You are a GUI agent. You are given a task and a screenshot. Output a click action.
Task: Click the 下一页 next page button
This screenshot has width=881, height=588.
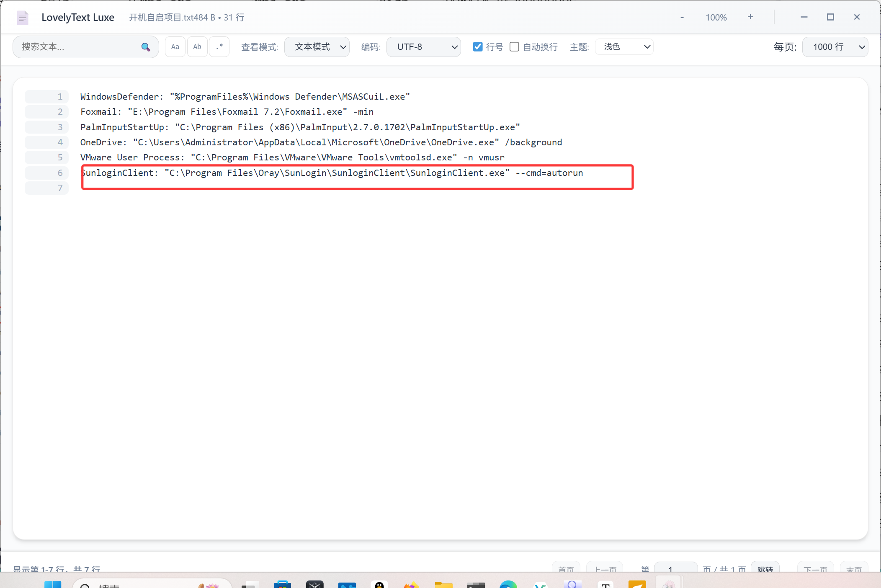pos(815,568)
